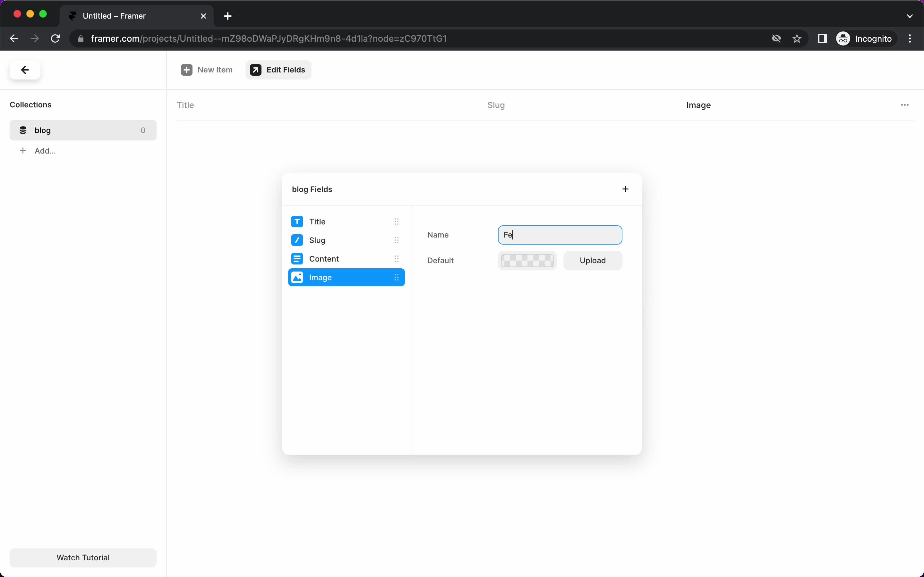The height and width of the screenshot is (577, 924).
Task: Click the Slug field type icon
Action: point(297,240)
